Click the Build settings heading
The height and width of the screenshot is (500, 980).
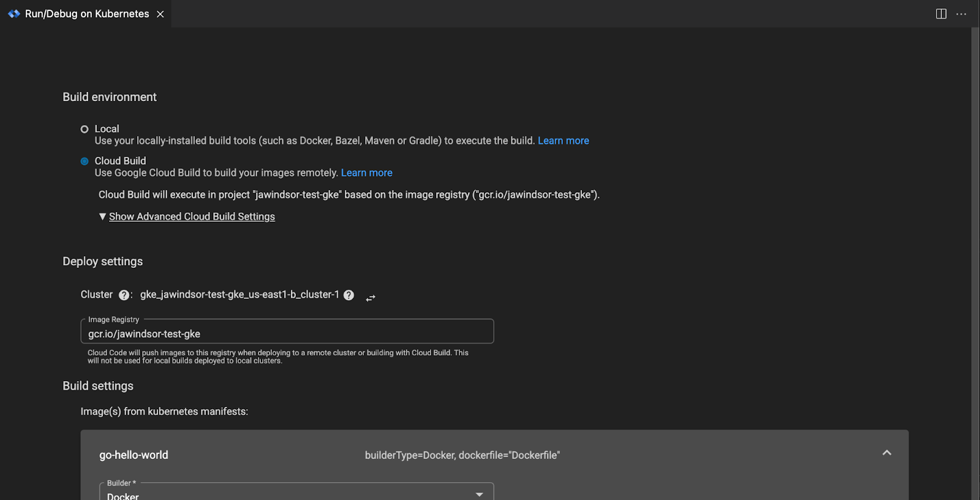click(98, 386)
